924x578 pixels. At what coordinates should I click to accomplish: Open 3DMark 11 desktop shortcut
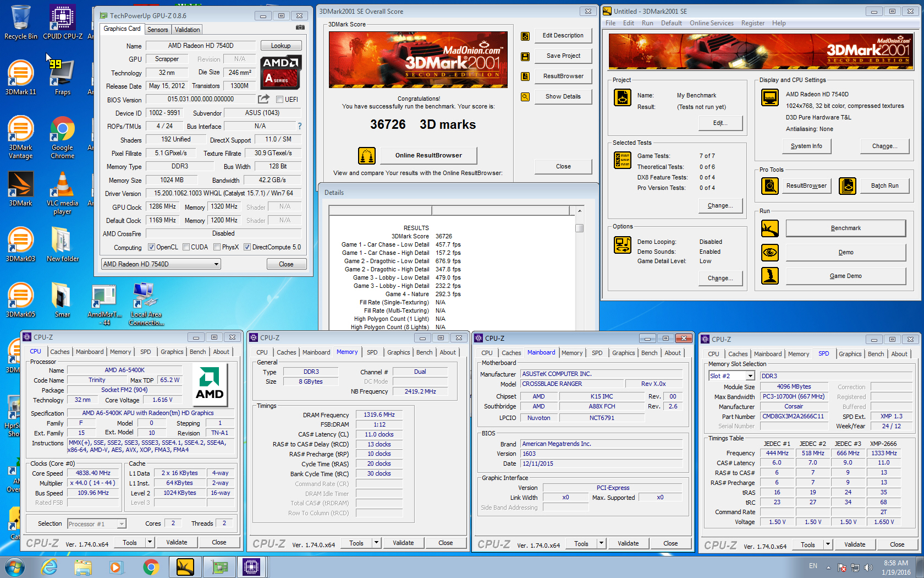(x=21, y=78)
